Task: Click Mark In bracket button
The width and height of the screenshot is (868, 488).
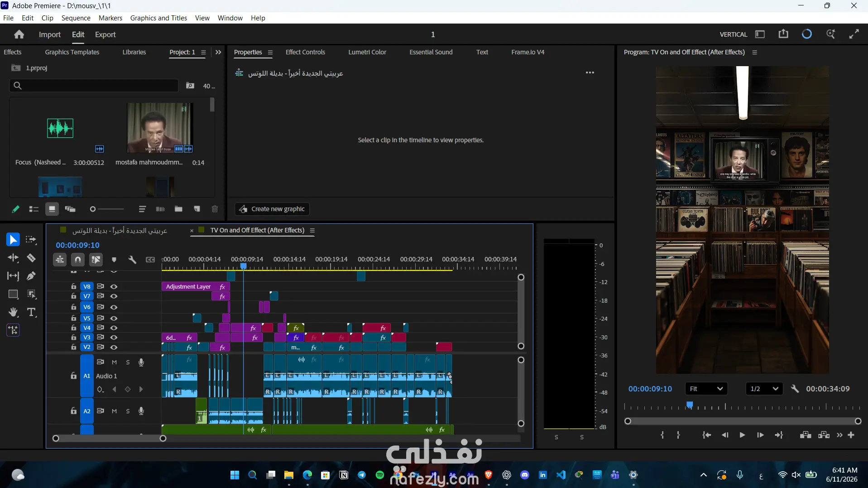Action: pos(662,435)
